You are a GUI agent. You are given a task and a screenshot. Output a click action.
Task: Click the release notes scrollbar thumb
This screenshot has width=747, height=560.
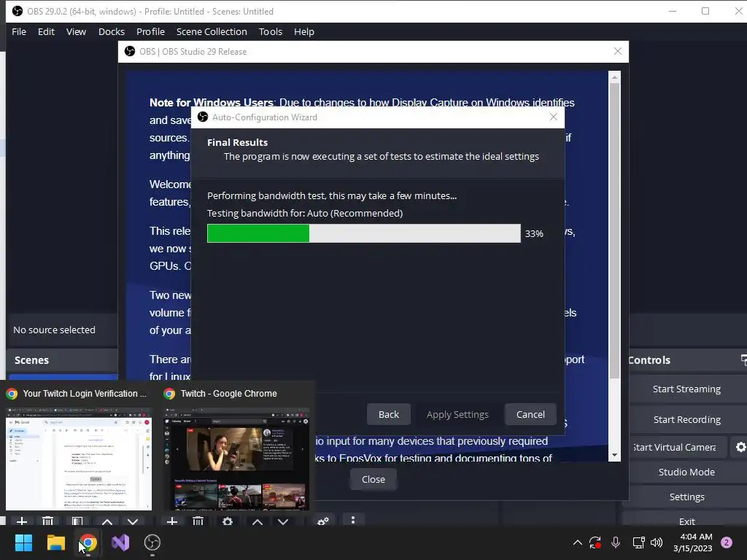point(614,231)
